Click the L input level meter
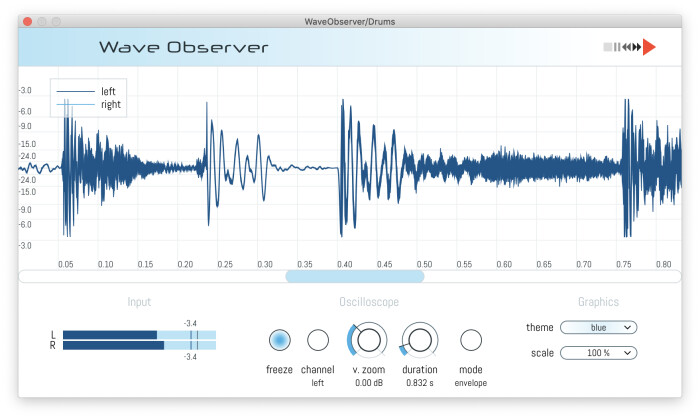The width and height of the screenshot is (700, 419). 139,335
